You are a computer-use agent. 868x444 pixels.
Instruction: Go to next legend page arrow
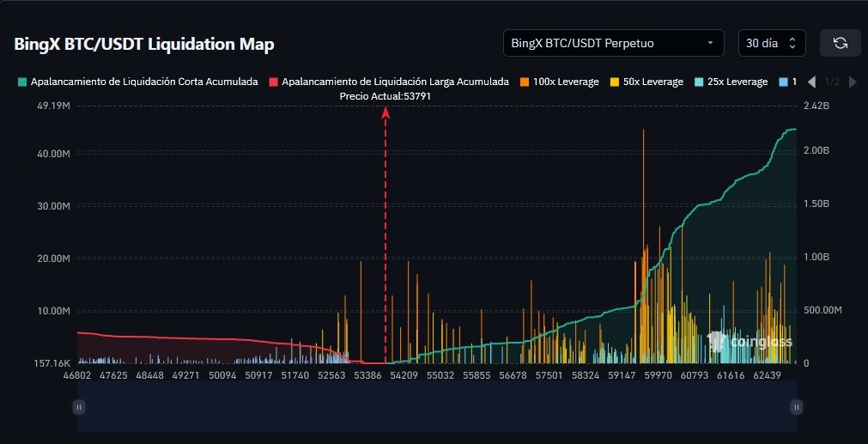tap(853, 82)
